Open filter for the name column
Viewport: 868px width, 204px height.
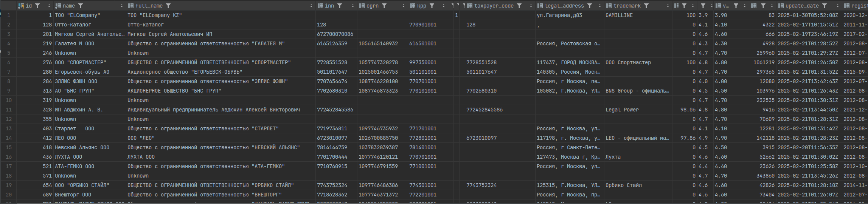click(81, 6)
